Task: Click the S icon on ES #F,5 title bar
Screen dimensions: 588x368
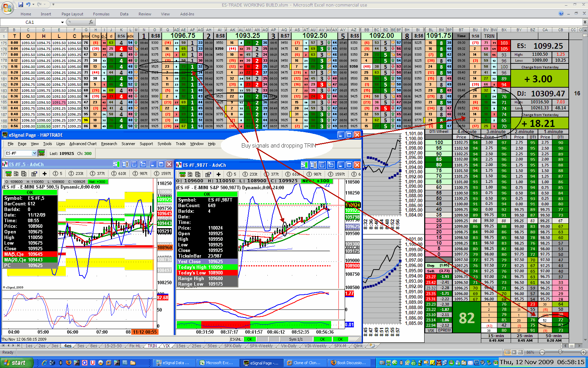Action: tap(116, 164)
